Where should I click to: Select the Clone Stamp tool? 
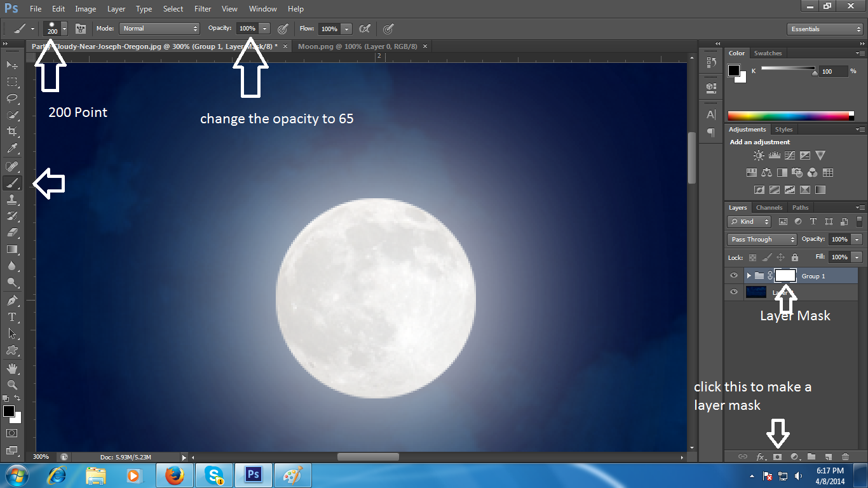pos(11,200)
